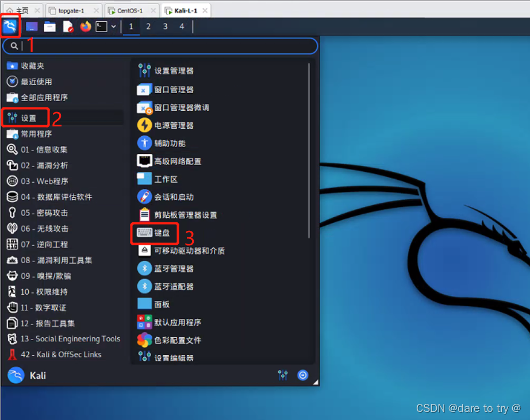Switch to the CentOS-1 VM tab

(130, 11)
